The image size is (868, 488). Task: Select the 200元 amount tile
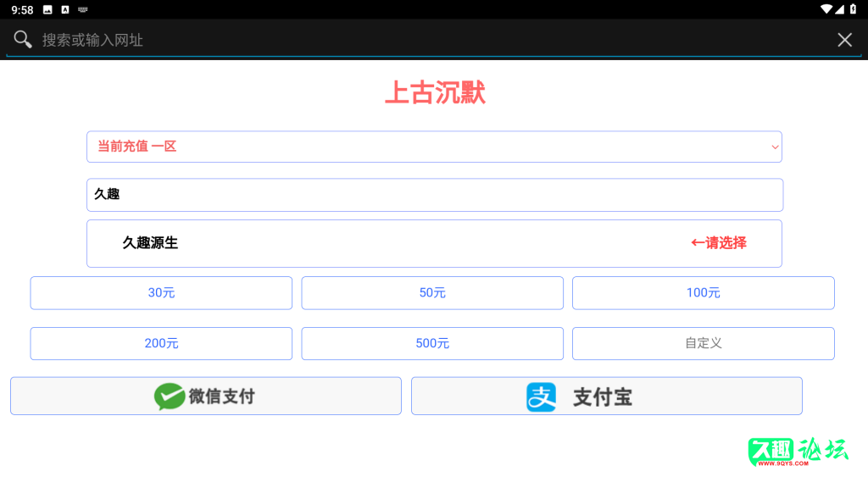point(160,343)
